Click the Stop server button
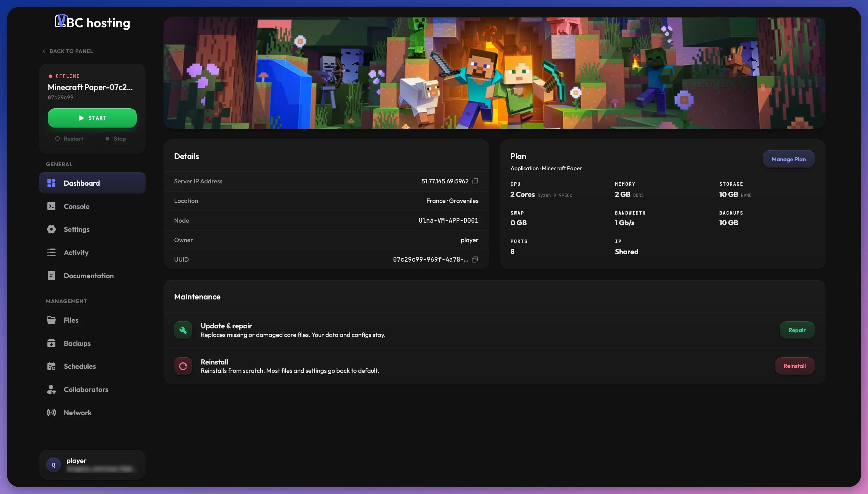Viewport: 868px width, 494px height. point(116,138)
